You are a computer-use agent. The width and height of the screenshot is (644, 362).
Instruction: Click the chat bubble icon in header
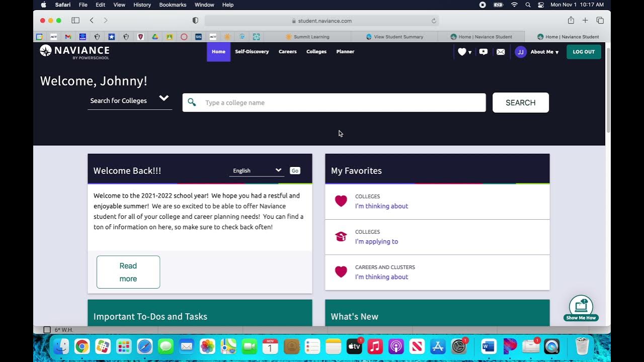click(484, 52)
